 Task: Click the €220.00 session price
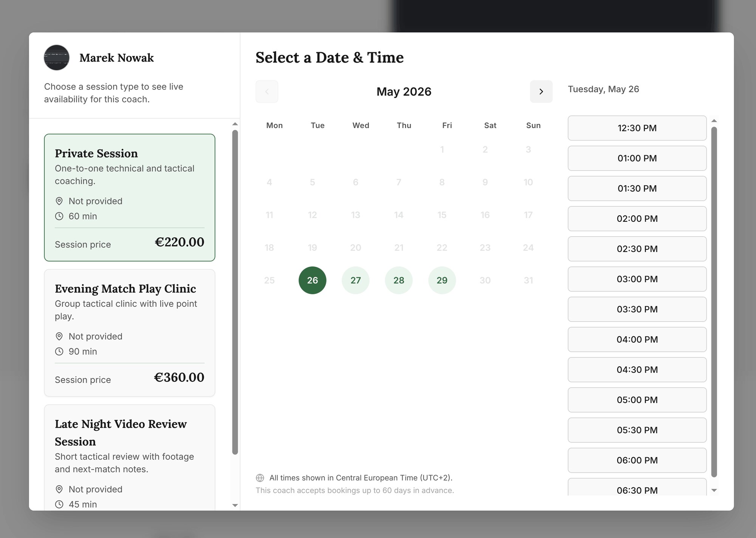[180, 242]
